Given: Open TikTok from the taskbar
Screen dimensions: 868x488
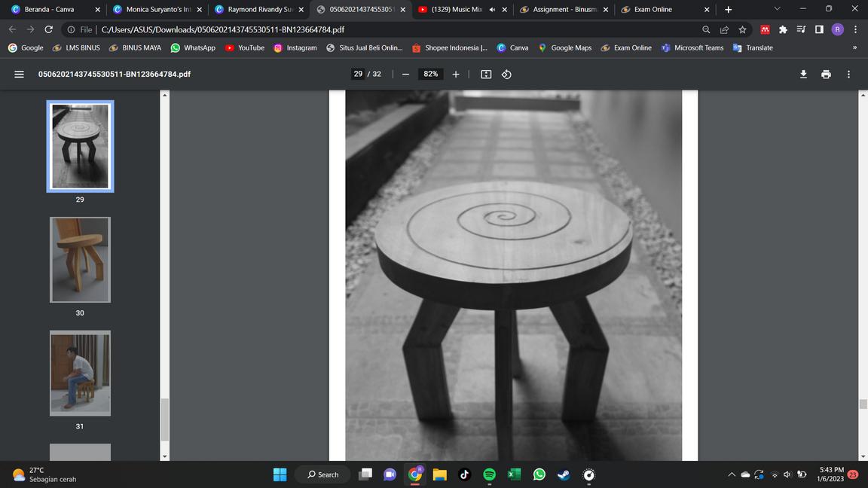Looking at the screenshot, I should click(x=464, y=474).
